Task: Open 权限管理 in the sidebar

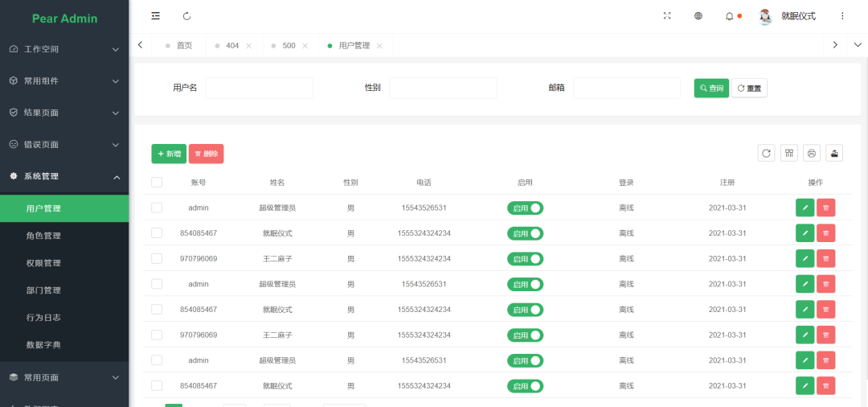Action: (64, 263)
